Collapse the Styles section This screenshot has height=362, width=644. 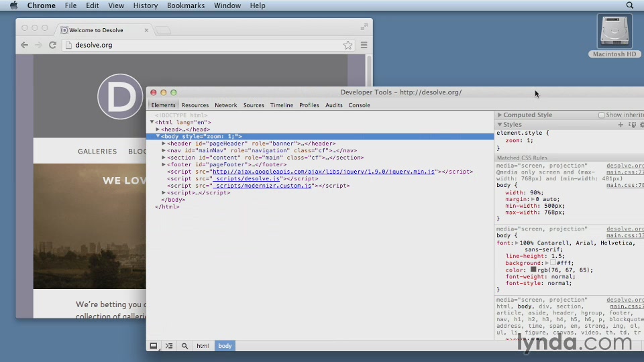coord(500,125)
